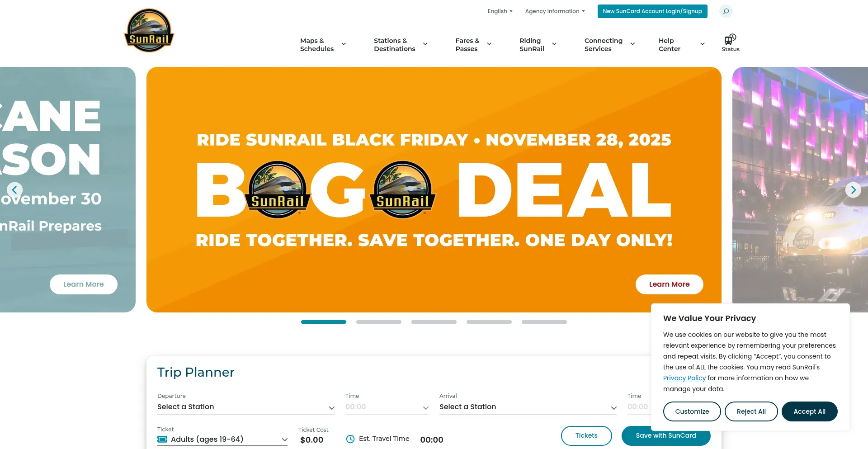The width and height of the screenshot is (868, 449).
Task: Click the clock icon by Est. Travel Time
Action: 350,439
